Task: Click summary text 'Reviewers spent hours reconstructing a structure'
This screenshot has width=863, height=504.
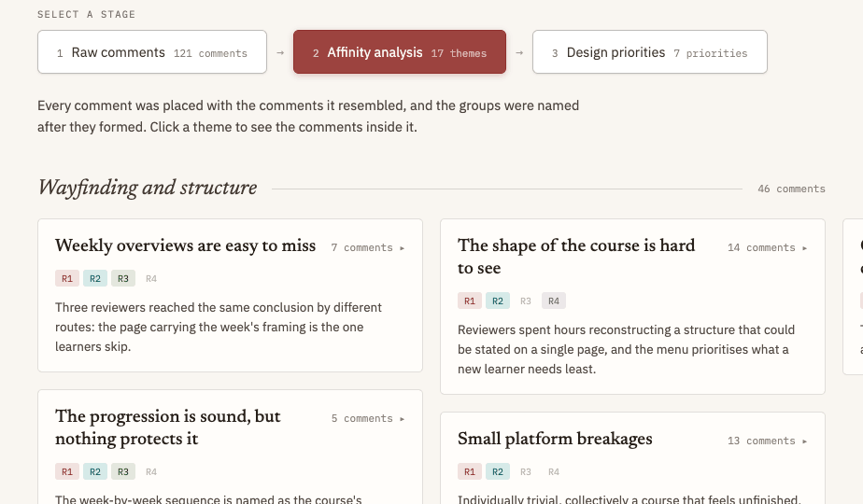Action: click(627, 349)
